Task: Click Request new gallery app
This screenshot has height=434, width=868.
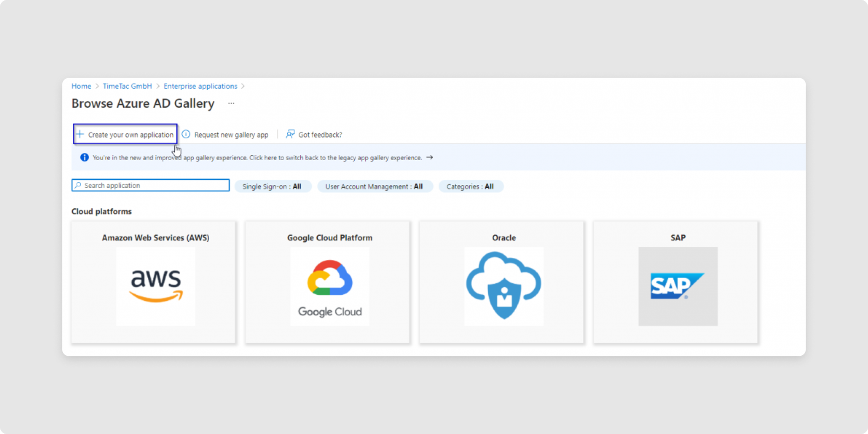Action: tap(231, 135)
